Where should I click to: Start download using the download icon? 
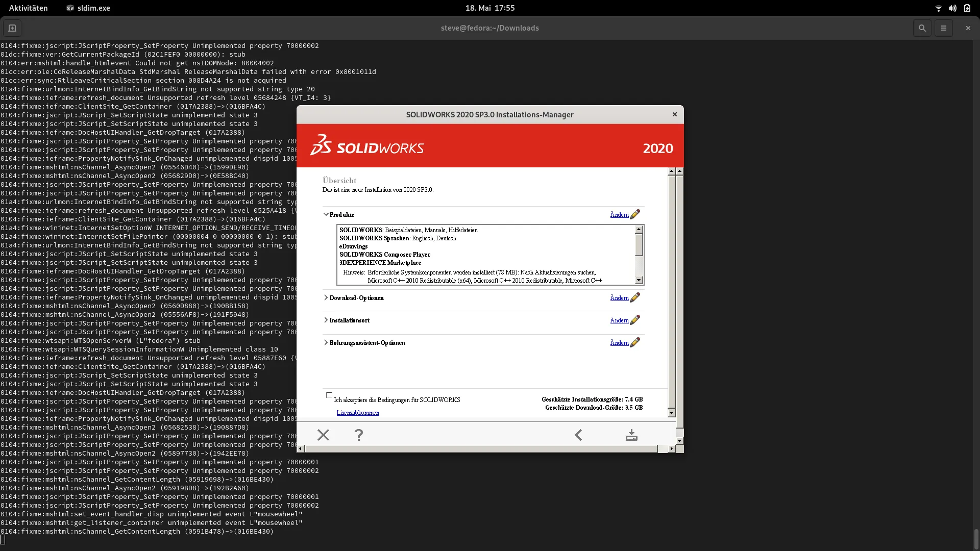pyautogui.click(x=631, y=435)
